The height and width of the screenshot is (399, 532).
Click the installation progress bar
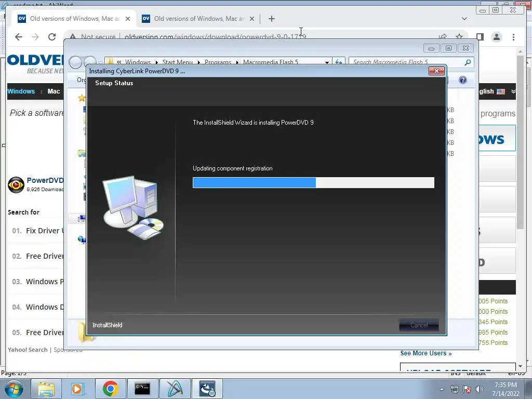click(x=313, y=182)
